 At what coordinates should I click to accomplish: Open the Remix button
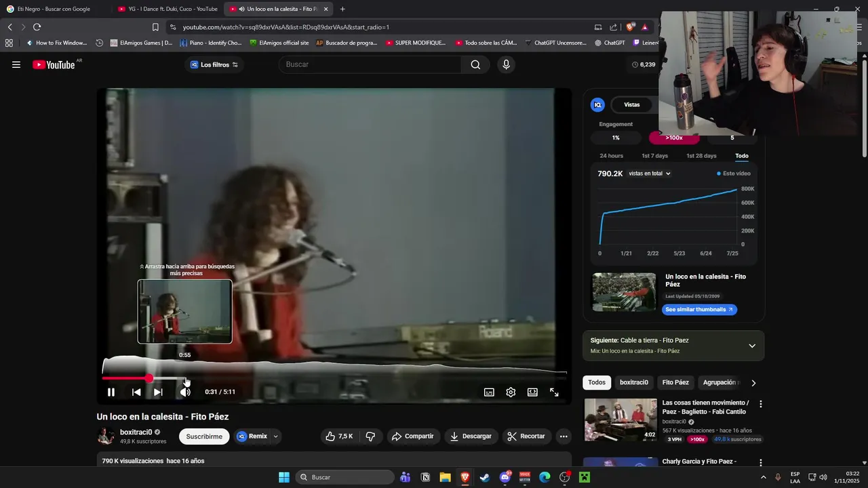point(252,436)
